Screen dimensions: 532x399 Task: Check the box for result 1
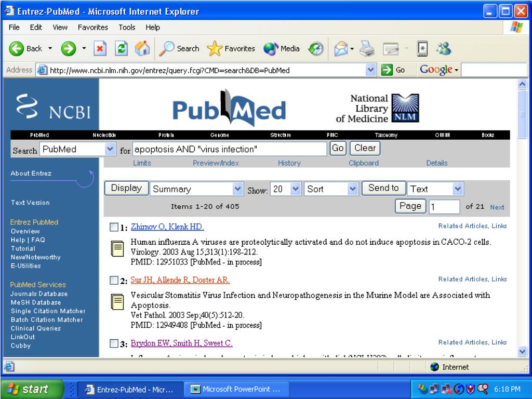(x=114, y=227)
